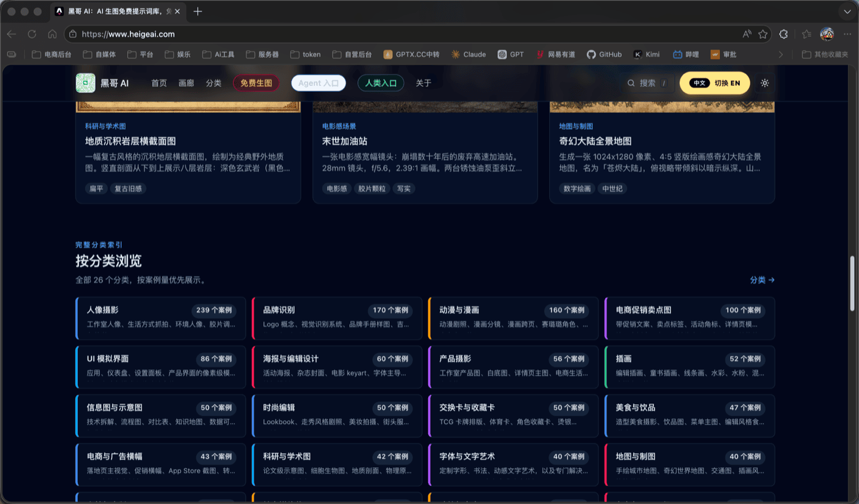The width and height of the screenshot is (859, 504).
Task: Click the vertical page scrollbar thumb
Action: point(852,283)
